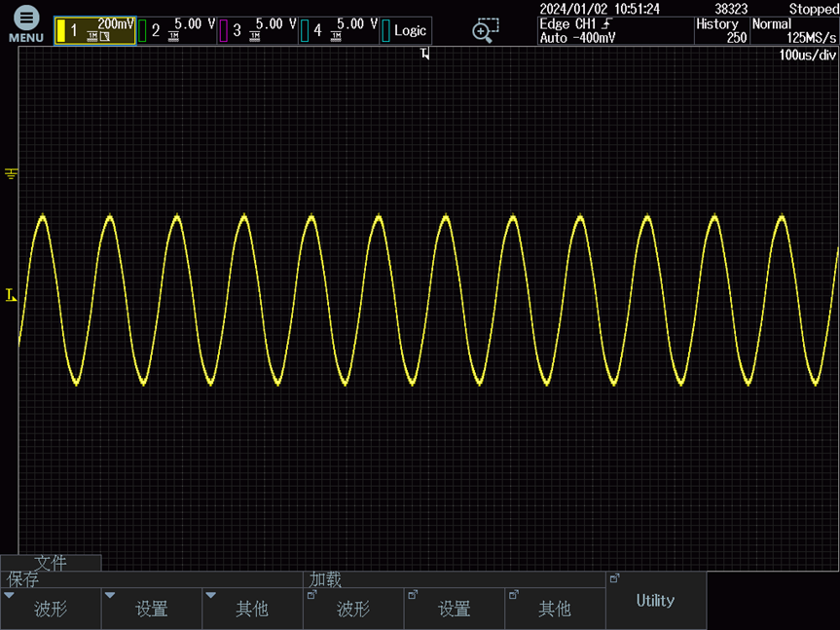This screenshot has height=630, width=840.
Task: Click the Stopped status text
Action: click(x=814, y=9)
